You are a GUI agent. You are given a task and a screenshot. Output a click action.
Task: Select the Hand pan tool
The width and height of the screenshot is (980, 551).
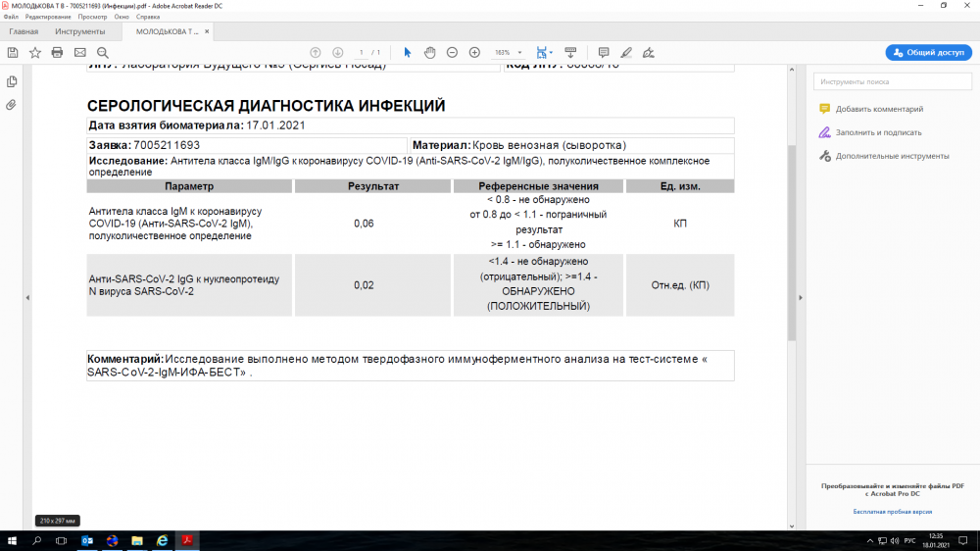click(429, 52)
